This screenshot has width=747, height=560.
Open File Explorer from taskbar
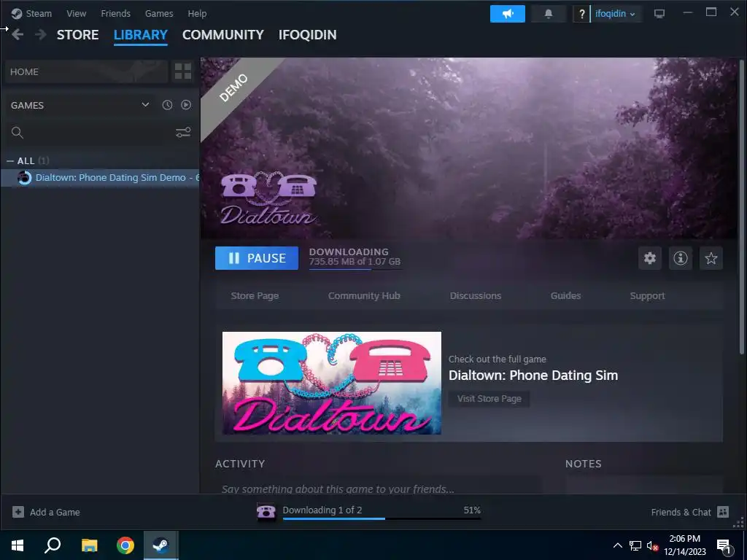pyautogui.click(x=89, y=545)
